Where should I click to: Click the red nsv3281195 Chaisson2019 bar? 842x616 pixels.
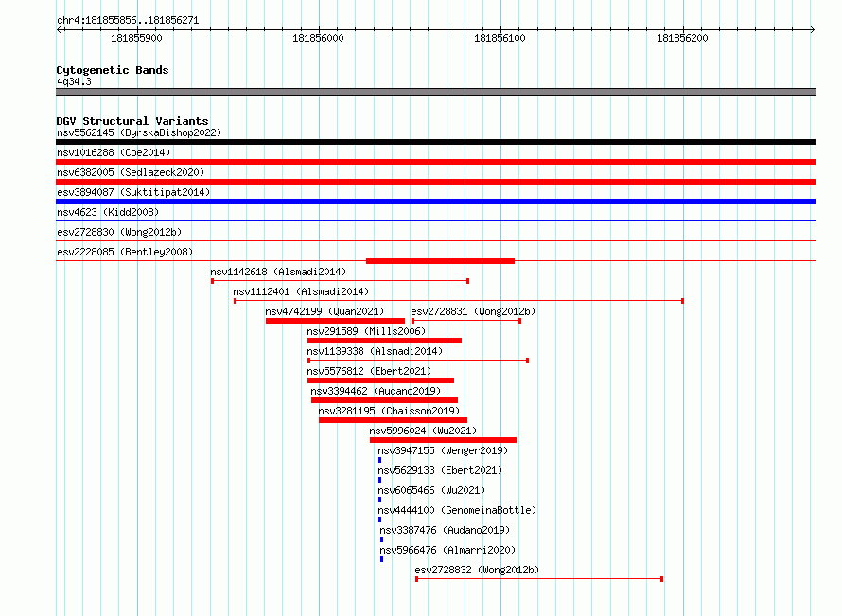point(393,420)
